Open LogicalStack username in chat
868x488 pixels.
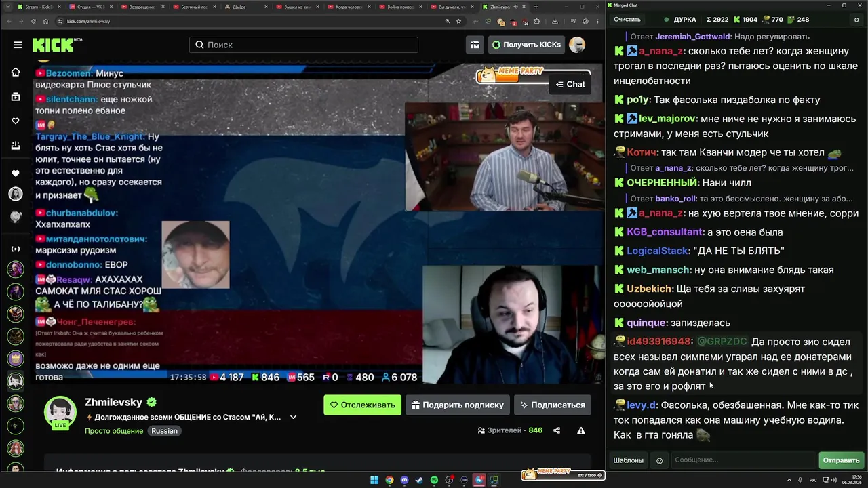(657, 251)
